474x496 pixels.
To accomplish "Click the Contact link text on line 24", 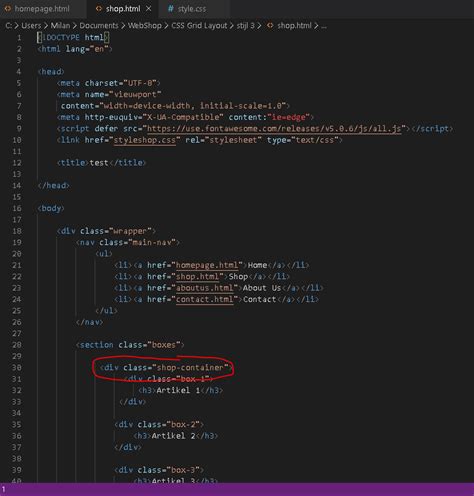I will coord(259,299).
